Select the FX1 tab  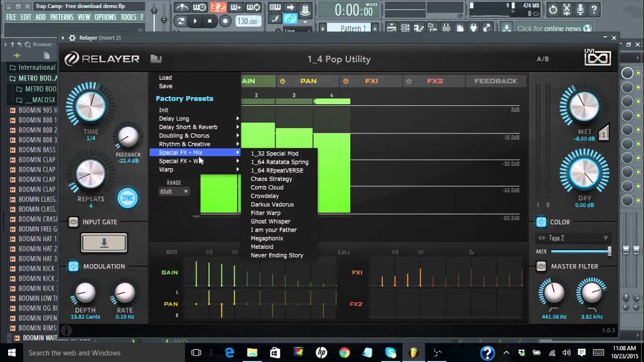371,81
